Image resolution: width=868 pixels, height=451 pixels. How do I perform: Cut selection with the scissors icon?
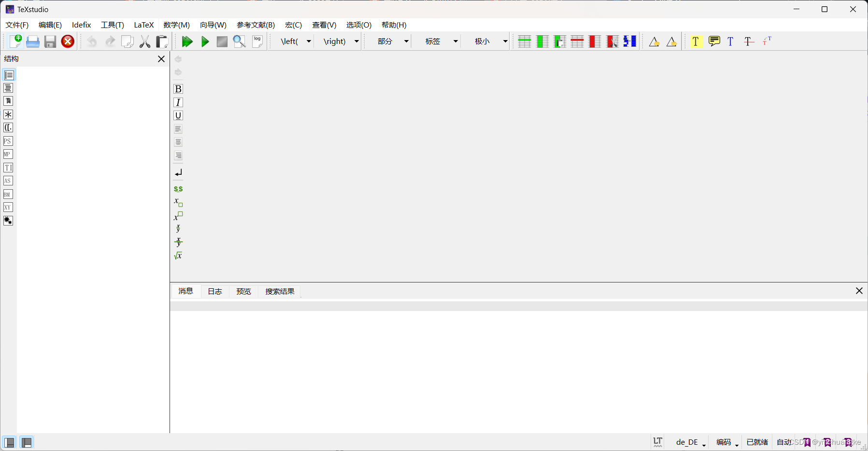coord(145,42)
